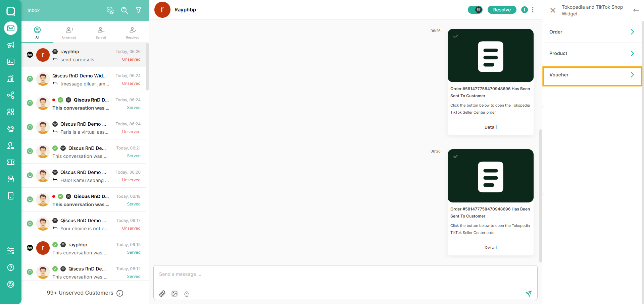Open the mobile device icon in sidebar

pos(11,196)
